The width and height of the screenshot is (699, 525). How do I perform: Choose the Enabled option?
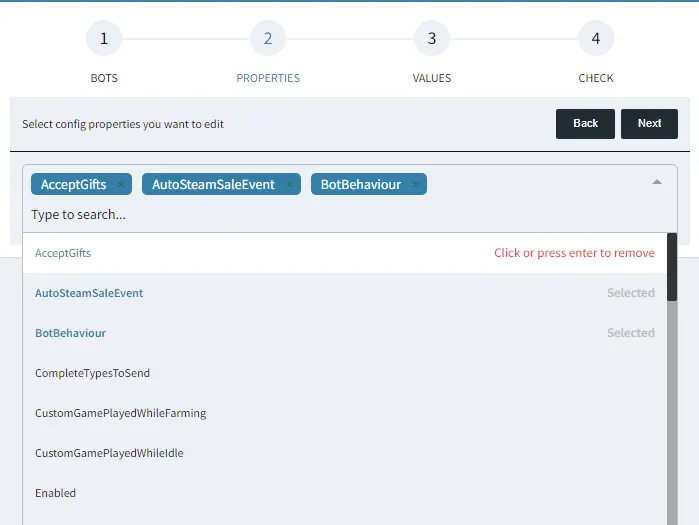click(345, 493)
